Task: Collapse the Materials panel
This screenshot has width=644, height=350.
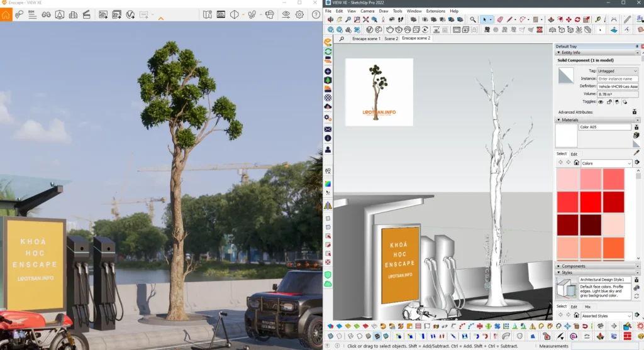Action: [558, 120]
